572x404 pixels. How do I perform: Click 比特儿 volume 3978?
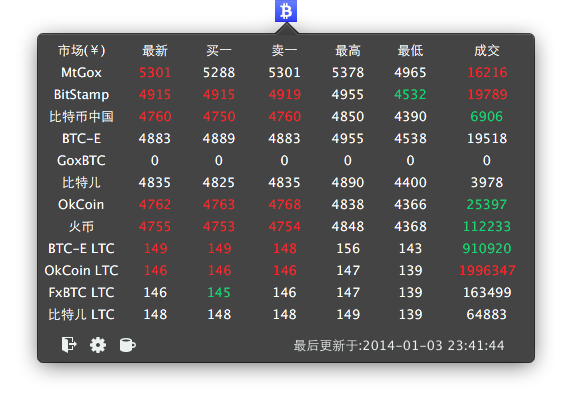487,182
